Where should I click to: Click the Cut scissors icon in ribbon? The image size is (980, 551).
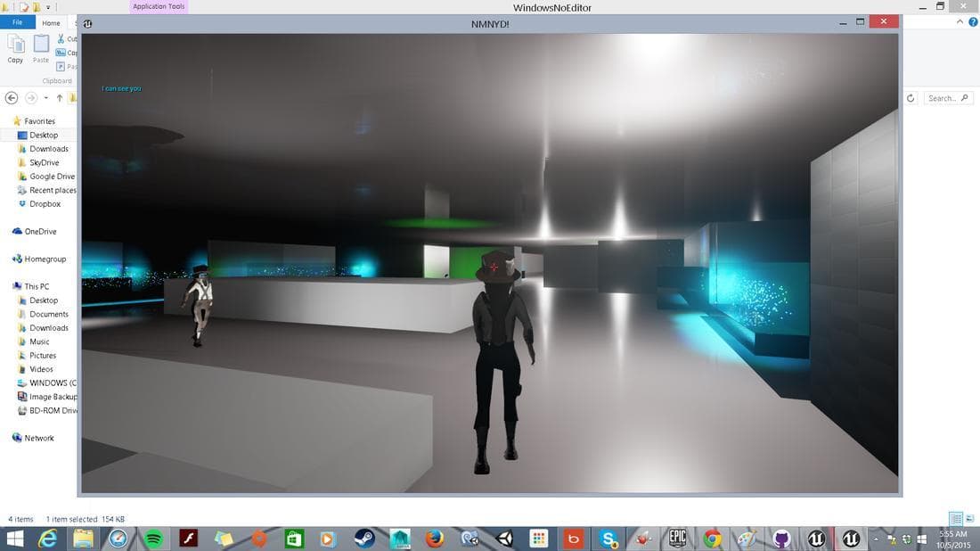(x=61, y=38)
